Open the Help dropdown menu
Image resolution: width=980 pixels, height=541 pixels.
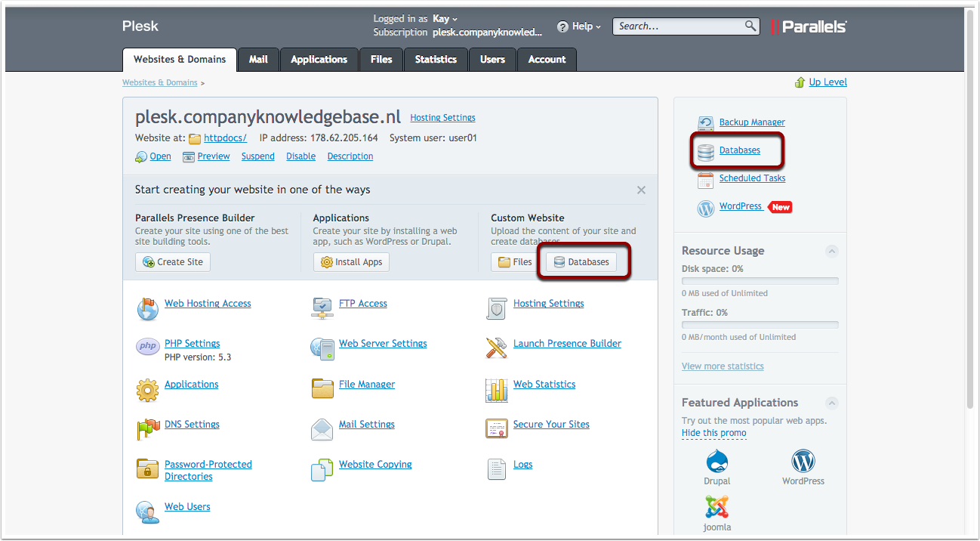579,26
